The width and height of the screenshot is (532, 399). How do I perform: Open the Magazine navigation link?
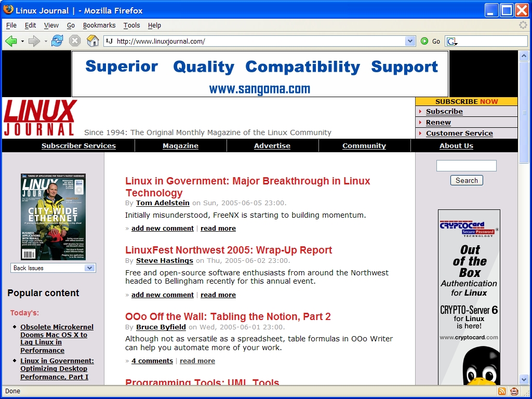click(180, 146)
